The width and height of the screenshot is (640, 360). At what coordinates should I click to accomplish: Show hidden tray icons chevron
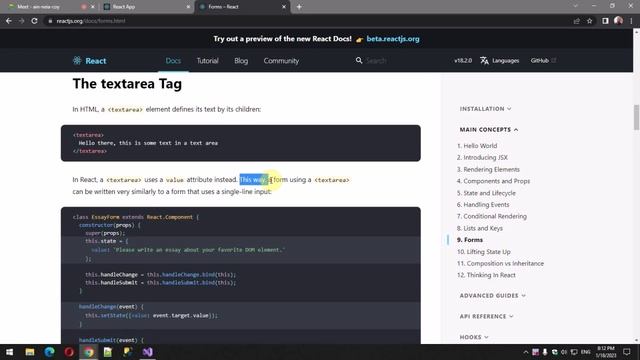[x=526, y=352]
